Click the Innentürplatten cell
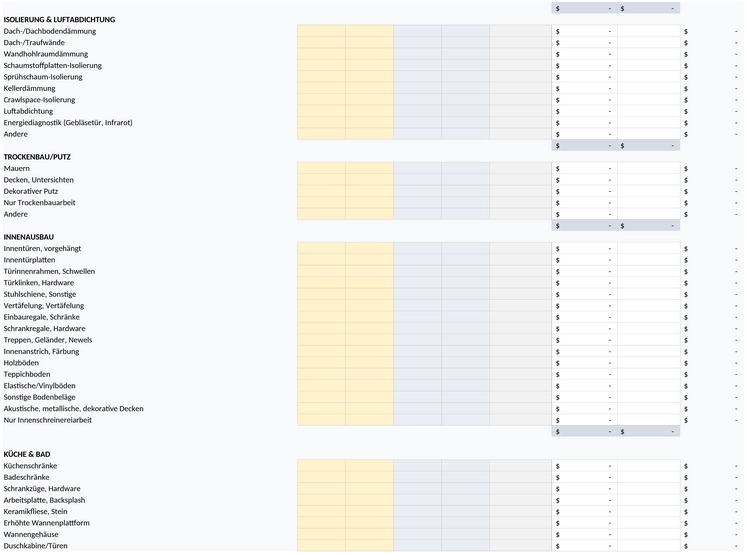Screen dimensions: 746x553 (29, 259)
